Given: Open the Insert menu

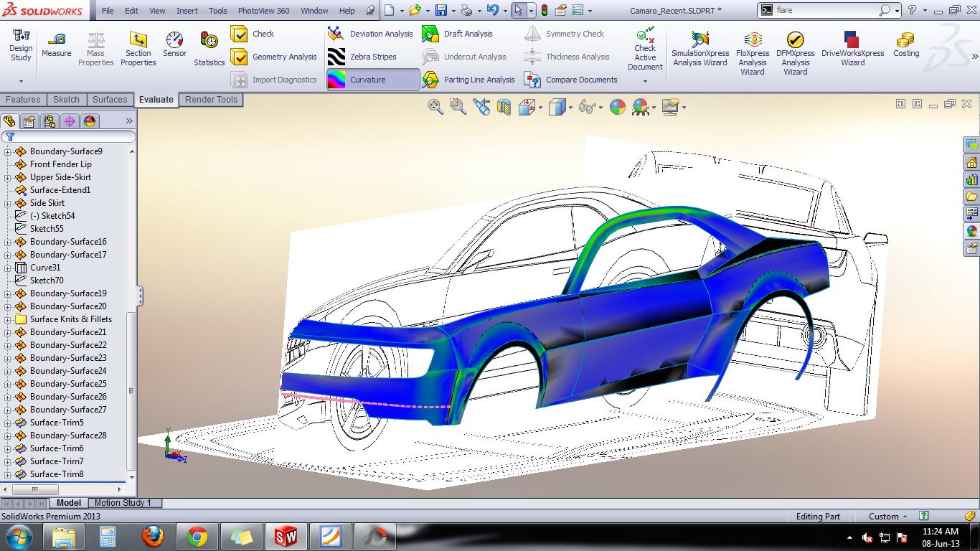Looking at the screenshot, I should point(187,11).
